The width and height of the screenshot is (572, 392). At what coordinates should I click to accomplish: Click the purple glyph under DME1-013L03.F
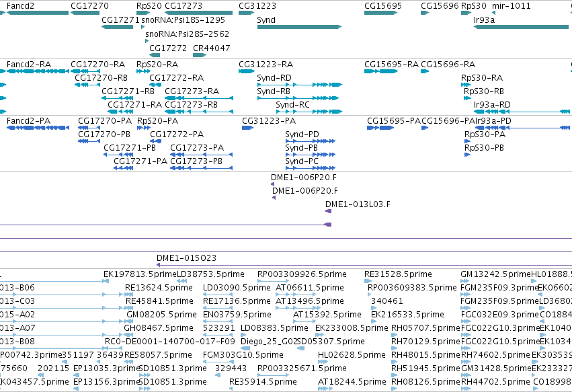[x=328, y=211]
